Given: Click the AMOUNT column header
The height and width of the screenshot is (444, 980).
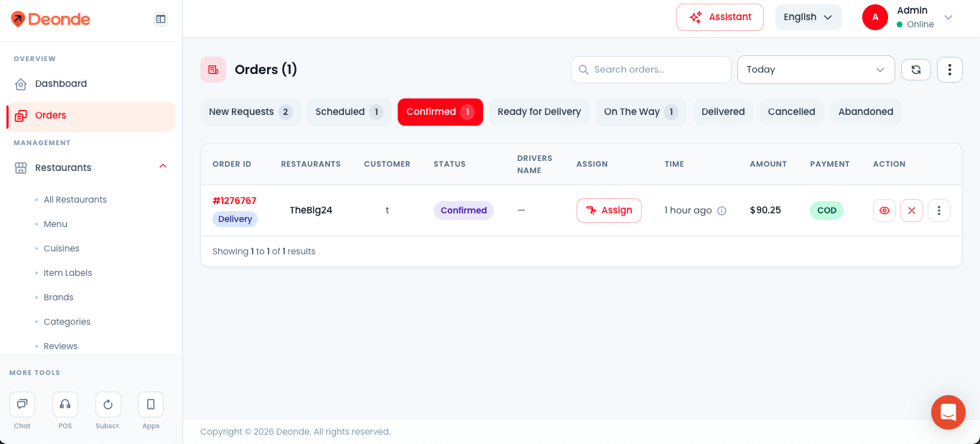Looking at the screenshot, I should tap(768, 164).
